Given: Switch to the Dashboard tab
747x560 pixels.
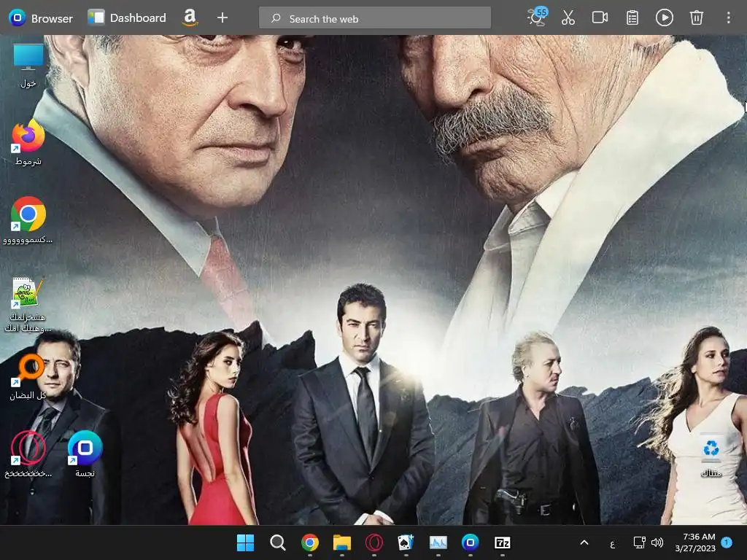Looking at the screenshot, I should (127, 18).
